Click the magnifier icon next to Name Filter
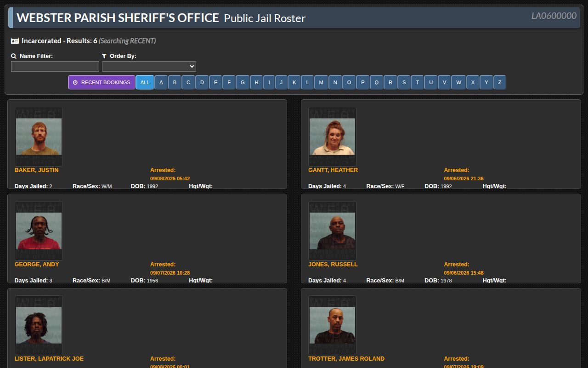The image size is (588, 368). [x=14, y=56]
